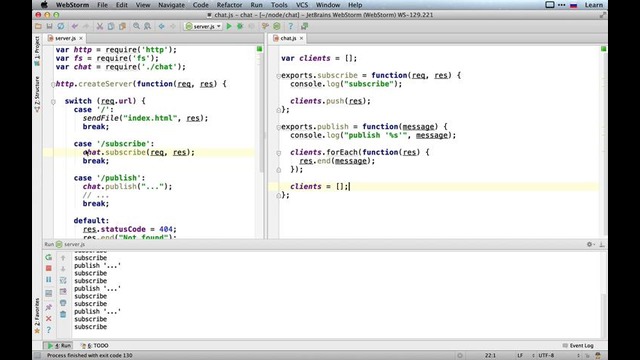The width and height of the screenshot is (640, 360).
Task: Click the Run panel help question mark
Action: pyautogui.click(x=49, y=329)
